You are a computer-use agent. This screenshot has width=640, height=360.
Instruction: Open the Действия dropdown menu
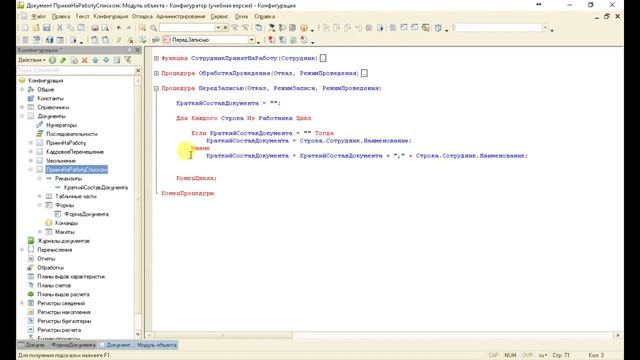[x=32, y=60]
